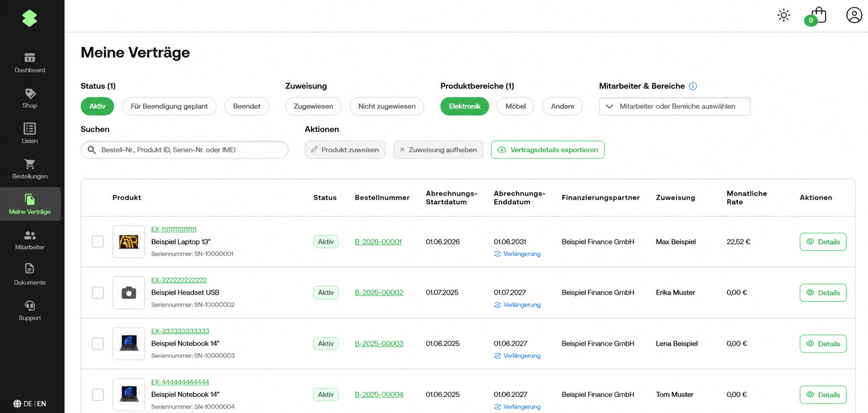Click the Monatliche Rate column header
Image resolution: width=868 pixels, height=413 pixels.
(747, 198)
